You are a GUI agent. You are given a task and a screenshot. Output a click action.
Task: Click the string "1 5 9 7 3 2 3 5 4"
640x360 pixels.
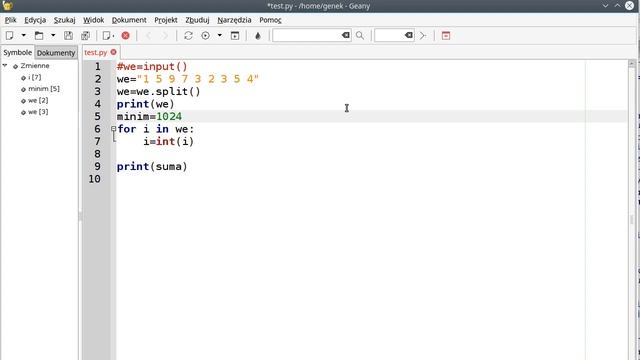(x=198, y=79)
